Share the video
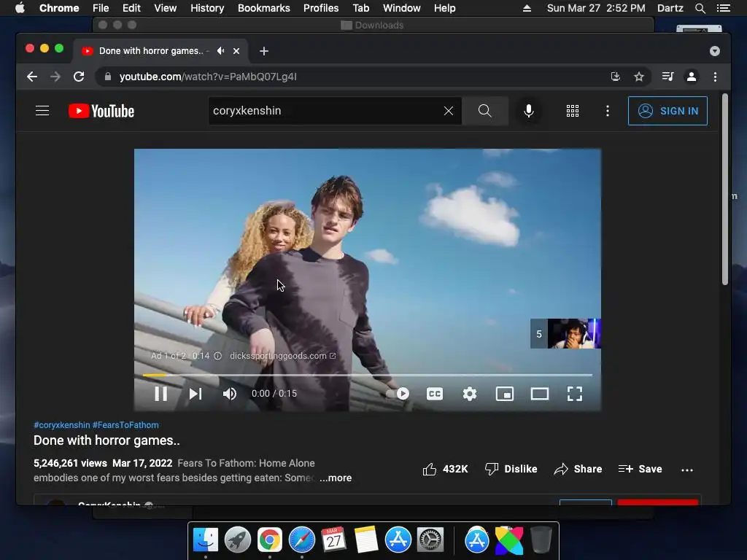The height and width of the screenshot is (560, 747). pyautogui.click(x=578, y=469)
